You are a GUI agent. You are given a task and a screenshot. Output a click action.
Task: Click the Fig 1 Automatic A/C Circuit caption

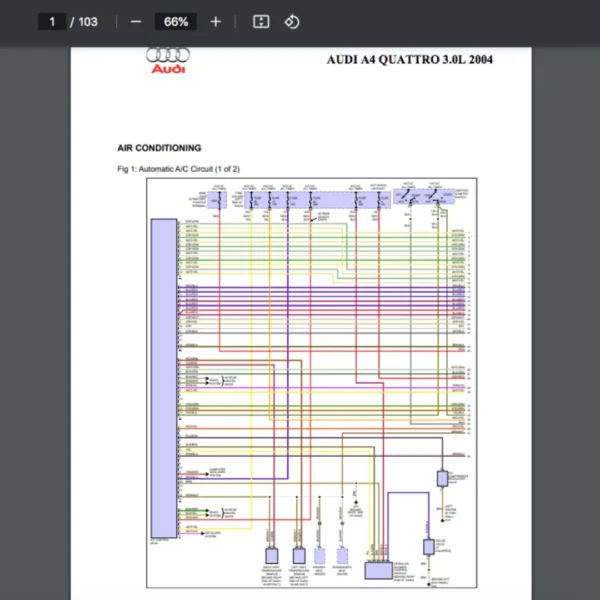coord(178,169)
